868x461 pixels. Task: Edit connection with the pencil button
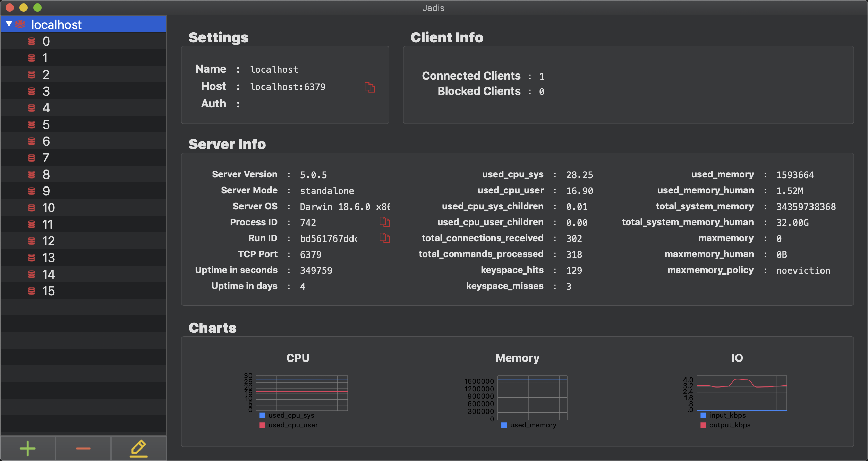(x=139, y=449)
